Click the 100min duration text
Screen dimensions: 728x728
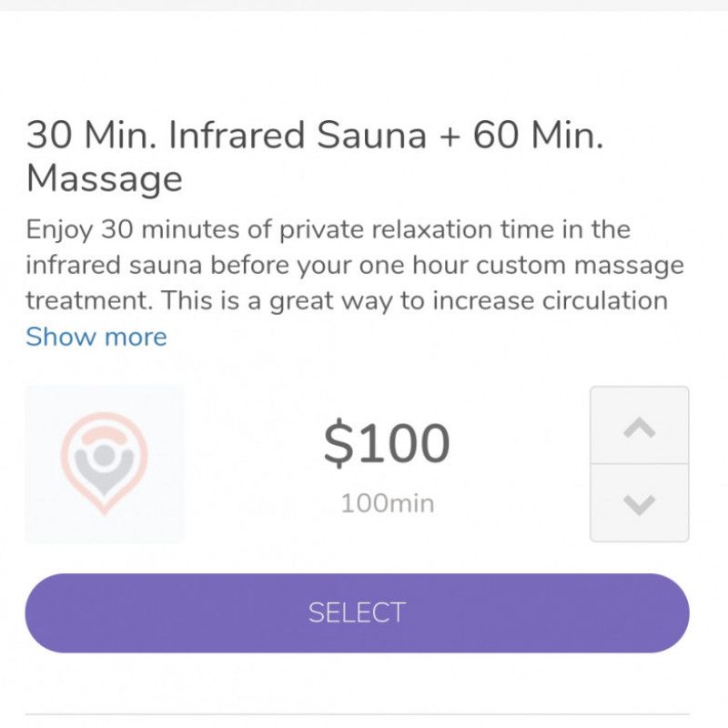click(x=386, y=502)
